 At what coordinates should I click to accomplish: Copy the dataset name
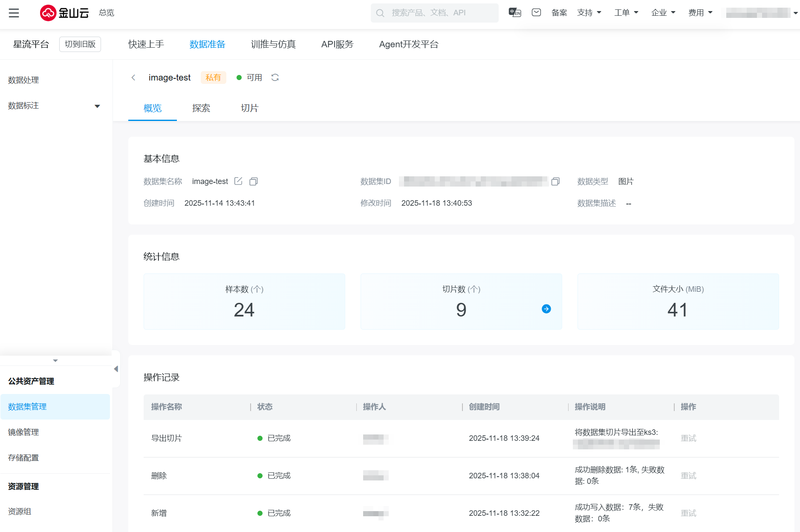254,181
